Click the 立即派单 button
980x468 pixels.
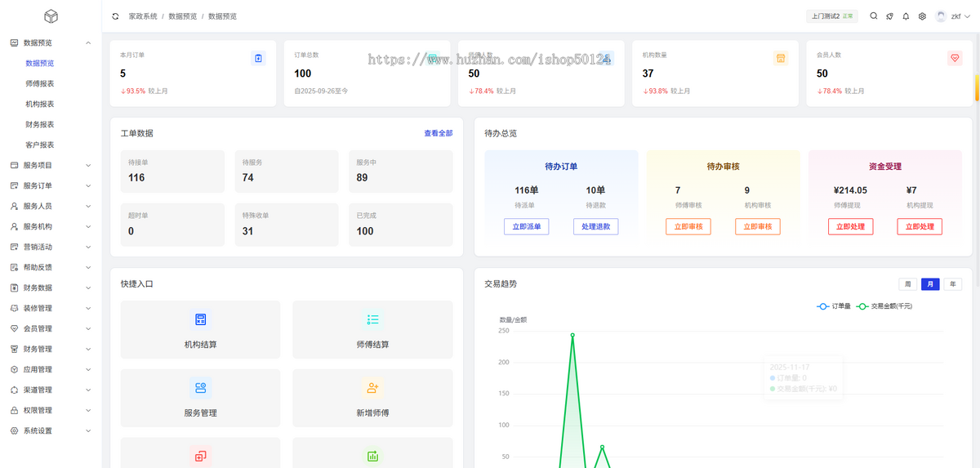click(527, 226)
